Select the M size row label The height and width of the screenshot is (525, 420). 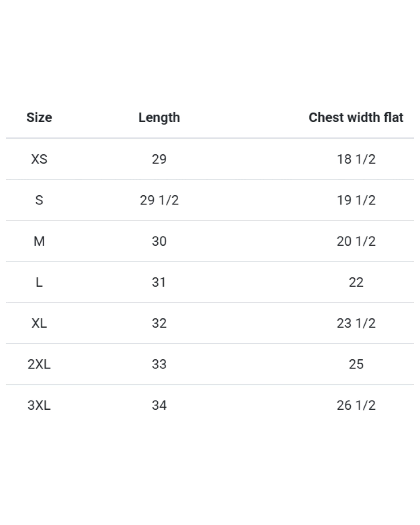[39, 241]
